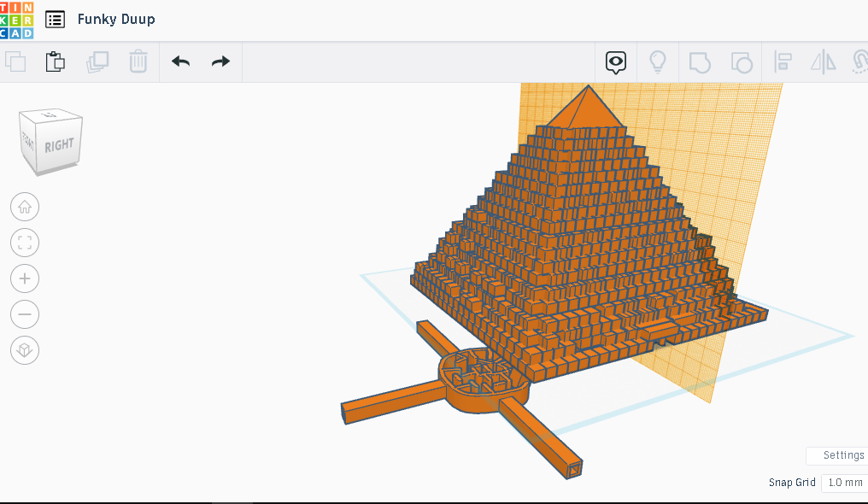
Task: Open Tinkercad home via the logo
Action: coord(18,19)
